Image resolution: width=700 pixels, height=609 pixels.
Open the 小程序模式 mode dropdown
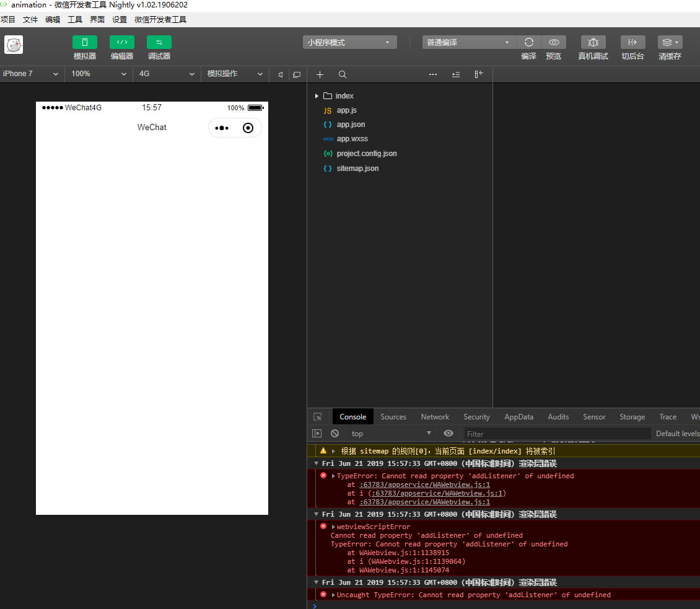click(349, 42)
